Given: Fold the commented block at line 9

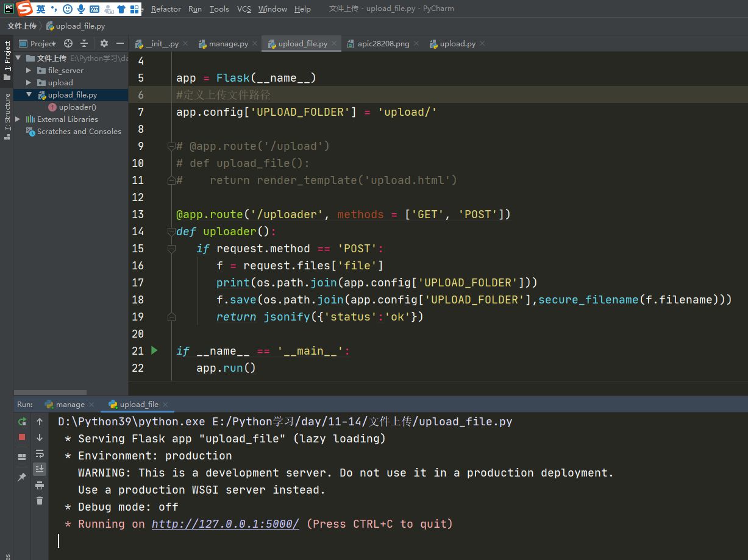Looking at the screenshot, I should (171, 146).
